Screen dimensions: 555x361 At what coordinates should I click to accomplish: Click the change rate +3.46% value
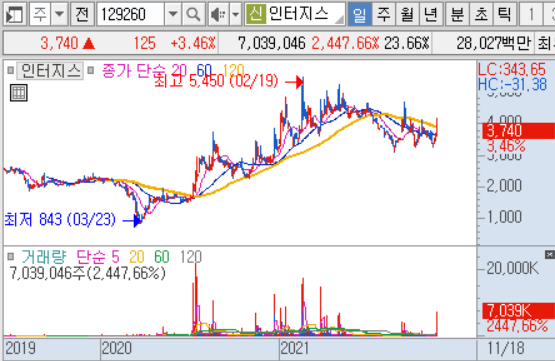pyautogui.click(x=193, y=43)
